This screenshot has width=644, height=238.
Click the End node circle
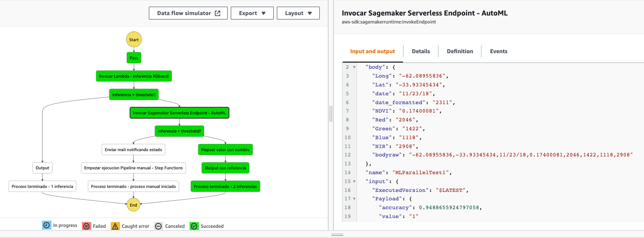[134, 205]
